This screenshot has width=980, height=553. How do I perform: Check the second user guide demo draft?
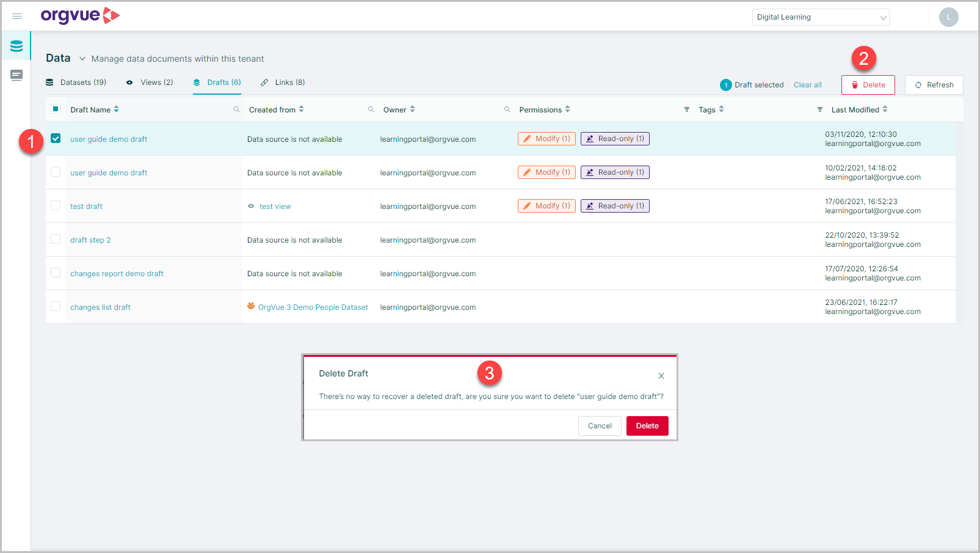coord(56,172)
